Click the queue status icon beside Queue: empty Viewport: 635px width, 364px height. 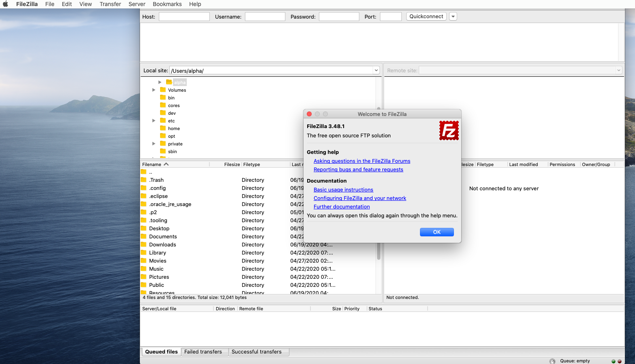coord(553,361)
